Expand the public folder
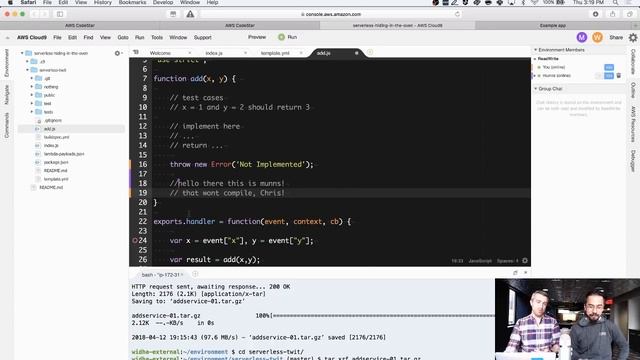The image size is (640, 360). click(32, 95)
